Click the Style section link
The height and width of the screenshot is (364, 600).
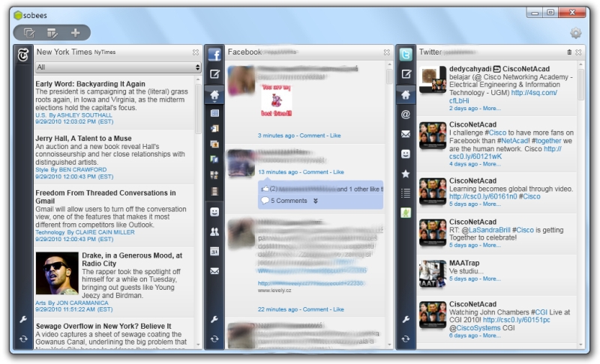[x=42, y=169]
